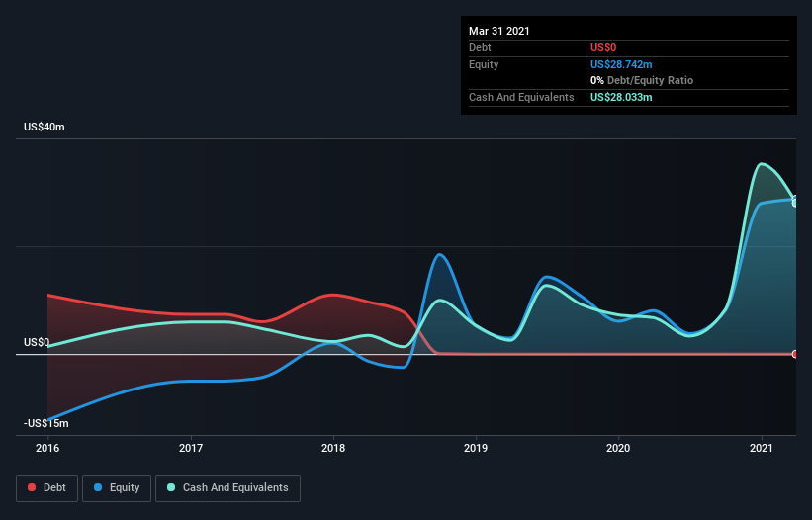This screenshot has width=812, height=520.
Task: Select the 2021 x-axis label
Action: [761, 448]
